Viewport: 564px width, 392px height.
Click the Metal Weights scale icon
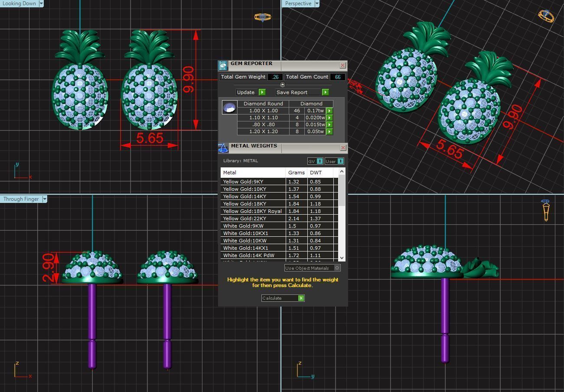[223, 148]
